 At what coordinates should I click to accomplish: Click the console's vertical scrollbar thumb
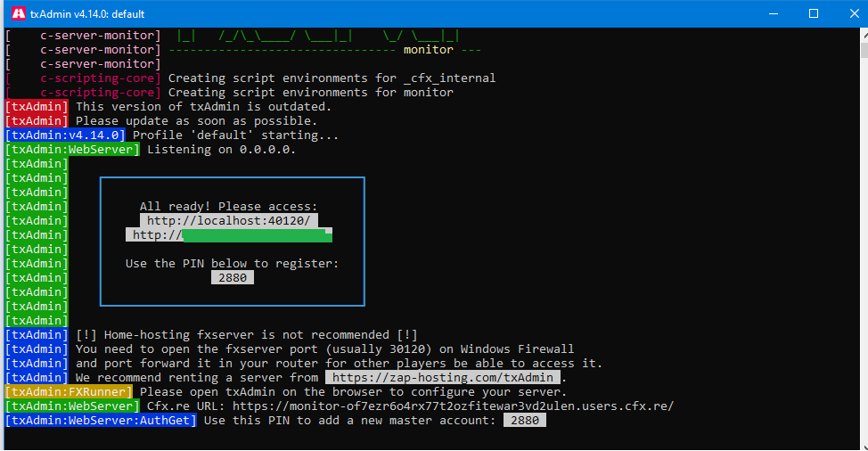pos(864,50)
